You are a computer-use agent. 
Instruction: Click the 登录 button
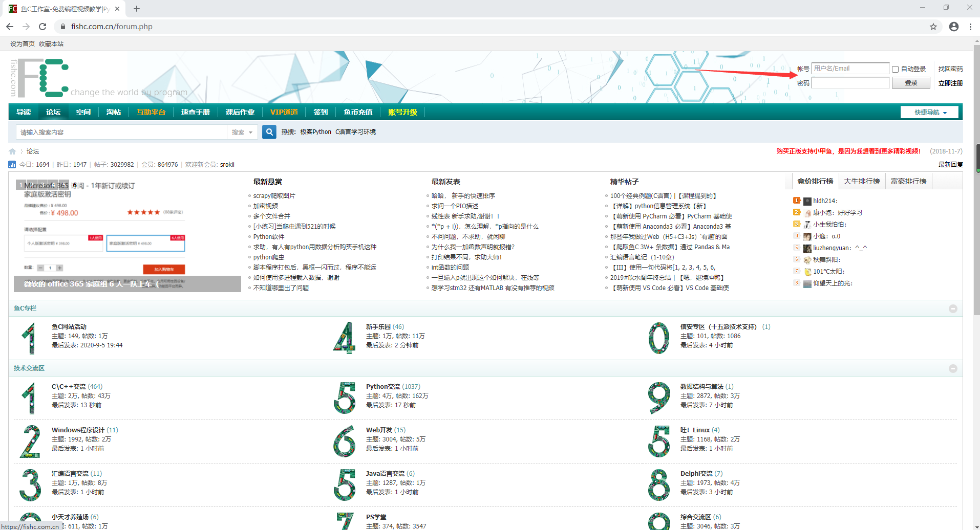point(911,83)
